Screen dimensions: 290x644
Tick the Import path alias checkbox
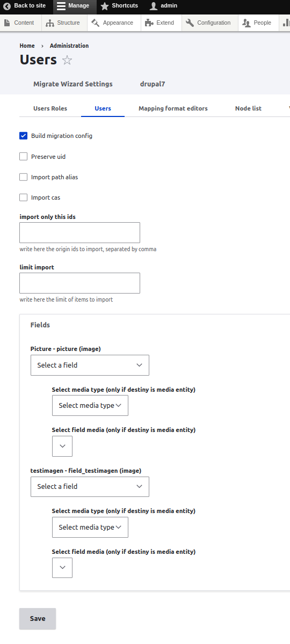tap(23, 177)
